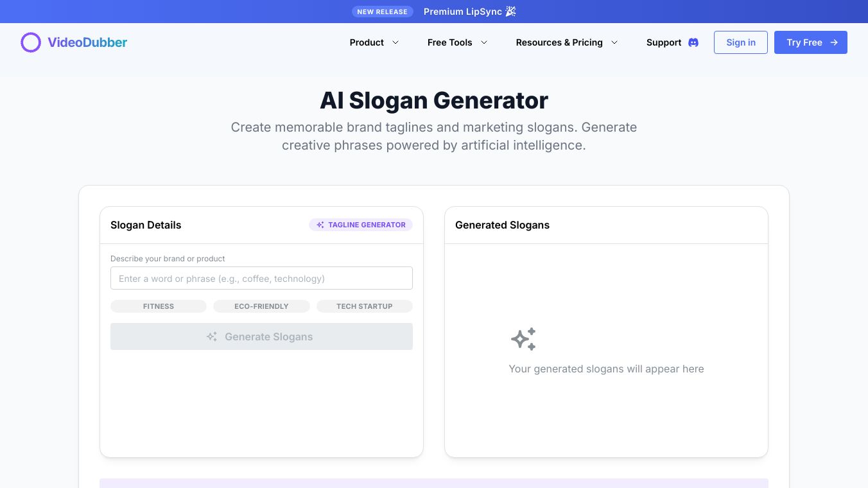
Task: Expand the Resources & Pricing chevron
Action: point(614,42)
